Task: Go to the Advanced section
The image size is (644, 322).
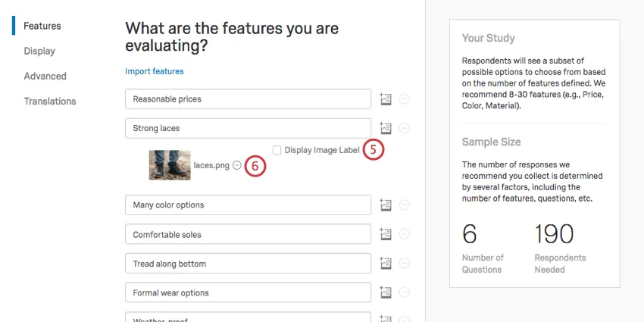Action: (x=45, y=76)
